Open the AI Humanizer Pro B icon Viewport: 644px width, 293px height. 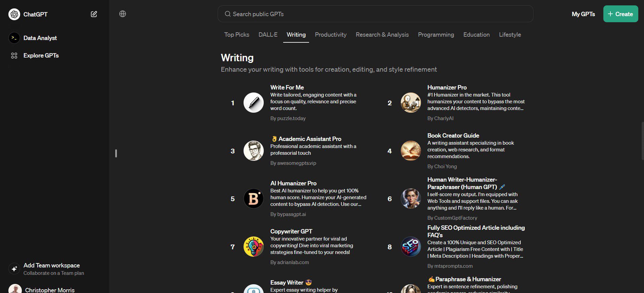(x=253, y=198)
